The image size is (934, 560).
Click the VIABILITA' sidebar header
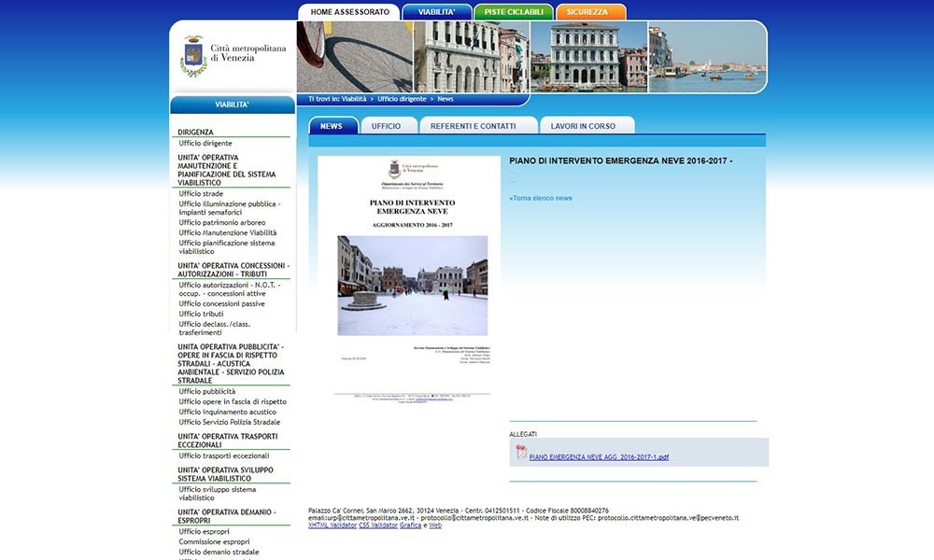(x=233, y=105)
